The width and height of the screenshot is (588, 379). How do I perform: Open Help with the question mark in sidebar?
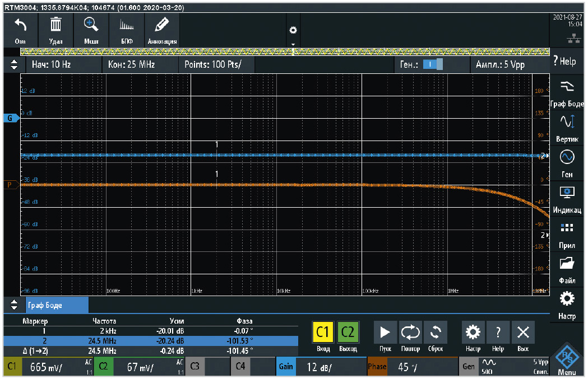[566, 61]
